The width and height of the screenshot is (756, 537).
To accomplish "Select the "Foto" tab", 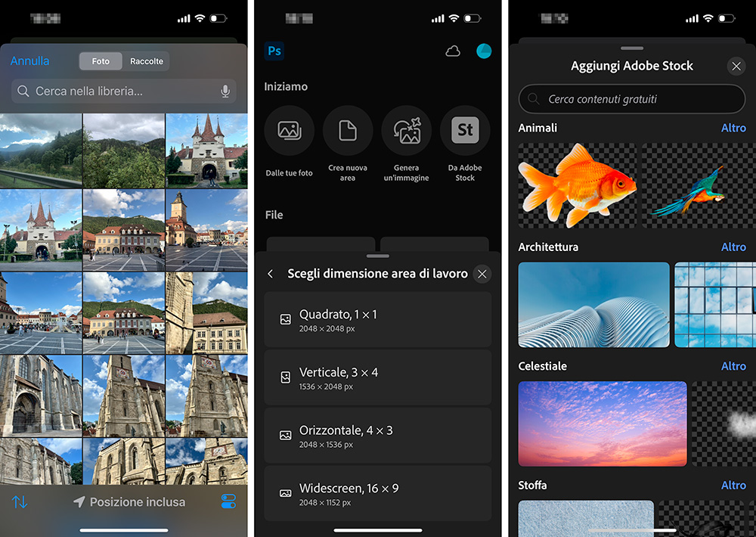I will tap(100, 61).
